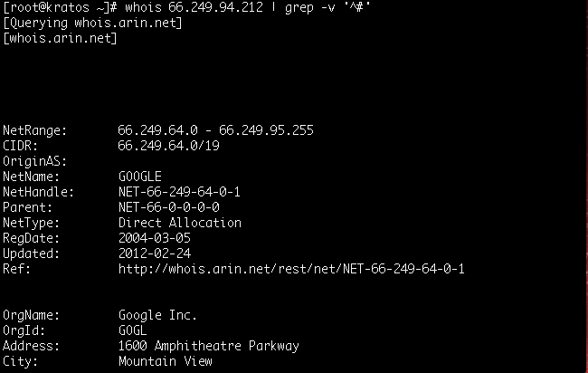
Task: Click the Updated value 2012-02-24
Action: [x=154, y=253]
